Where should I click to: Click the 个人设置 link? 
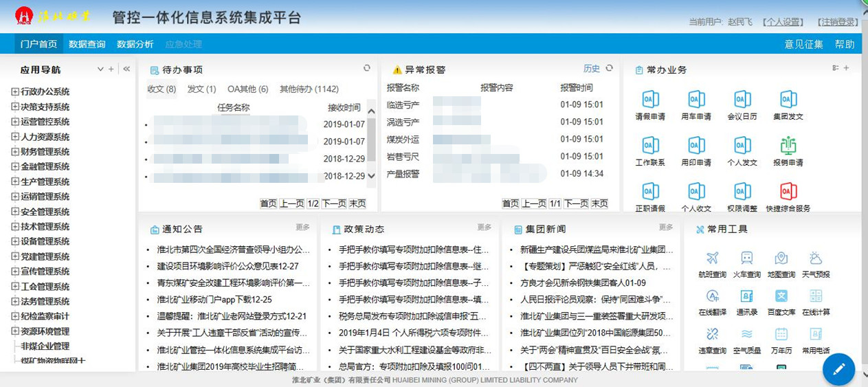(783, 22)
